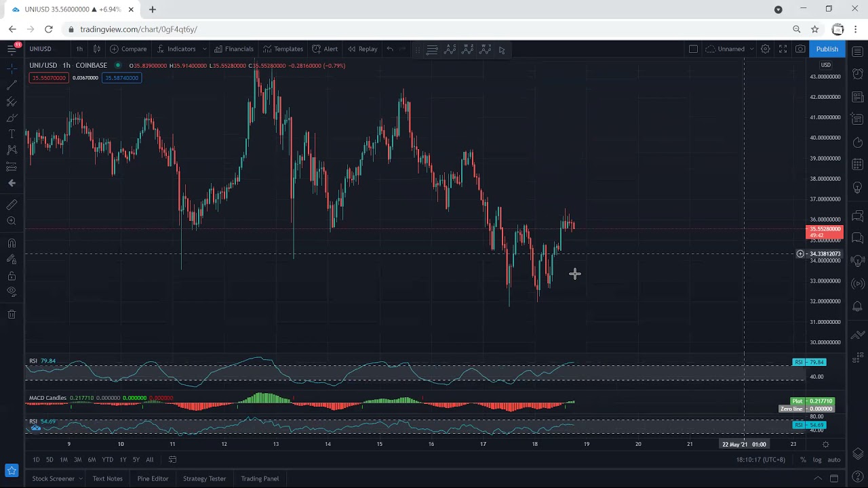Screen dimensions: 868x488
Task: Open the Stock Screener tab
Action: 53,479
